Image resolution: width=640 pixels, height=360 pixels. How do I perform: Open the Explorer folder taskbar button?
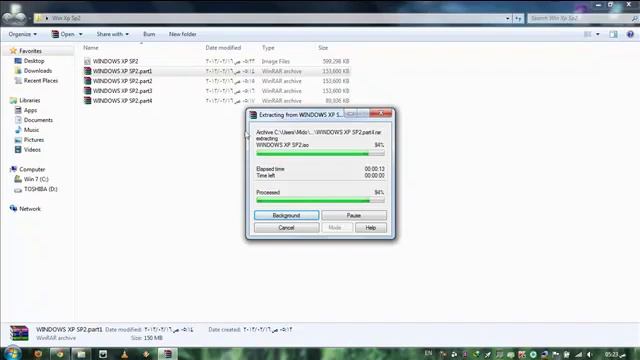click(x=81, y=354)
